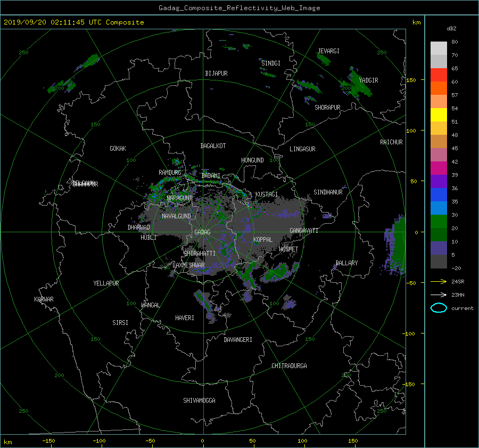Click the KUSTAGI city label
479x448 pixels.
(267, 194)
